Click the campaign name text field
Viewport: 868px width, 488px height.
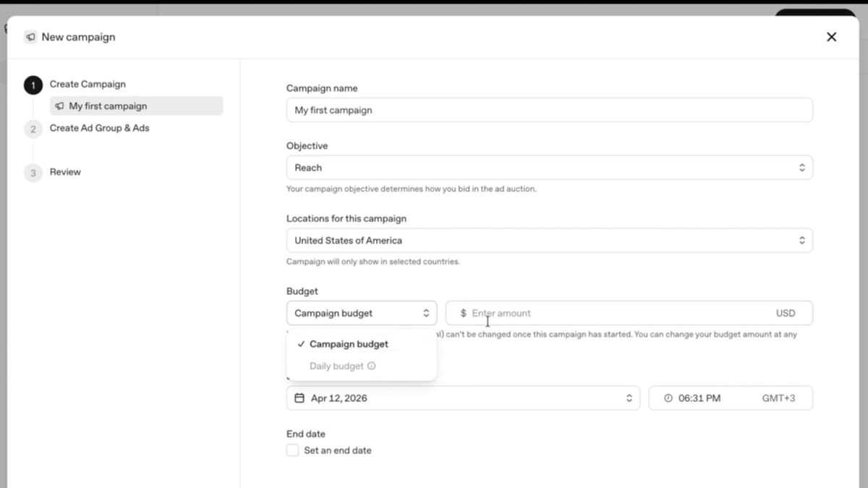(550, 110)
